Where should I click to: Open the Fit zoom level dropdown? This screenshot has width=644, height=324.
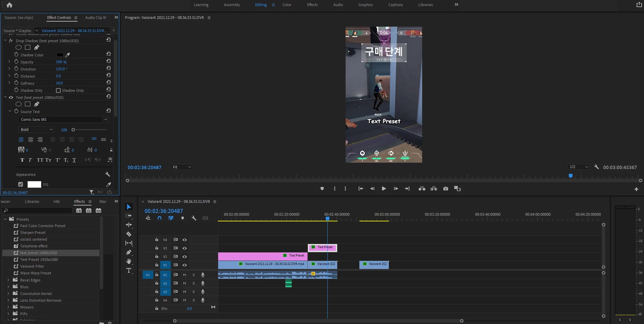182,167
